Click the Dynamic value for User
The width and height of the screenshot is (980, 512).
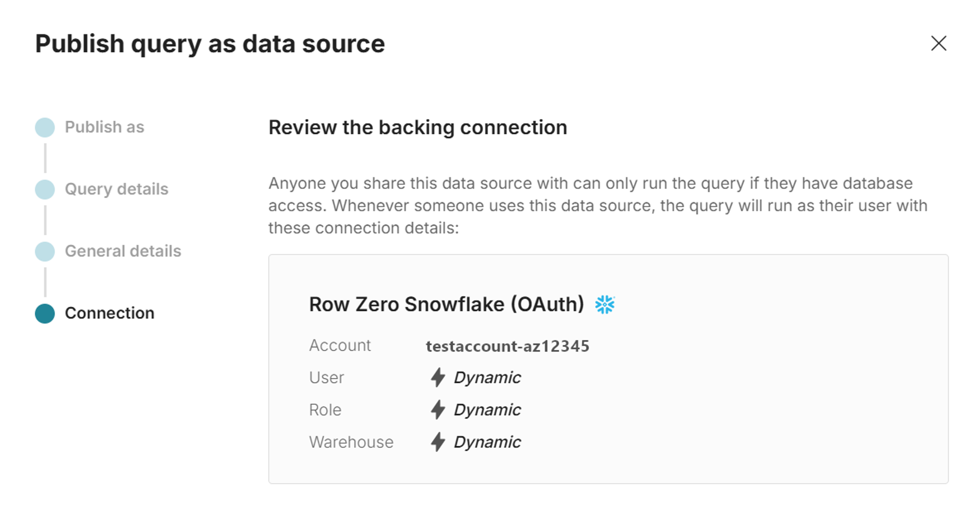point(487,377)
